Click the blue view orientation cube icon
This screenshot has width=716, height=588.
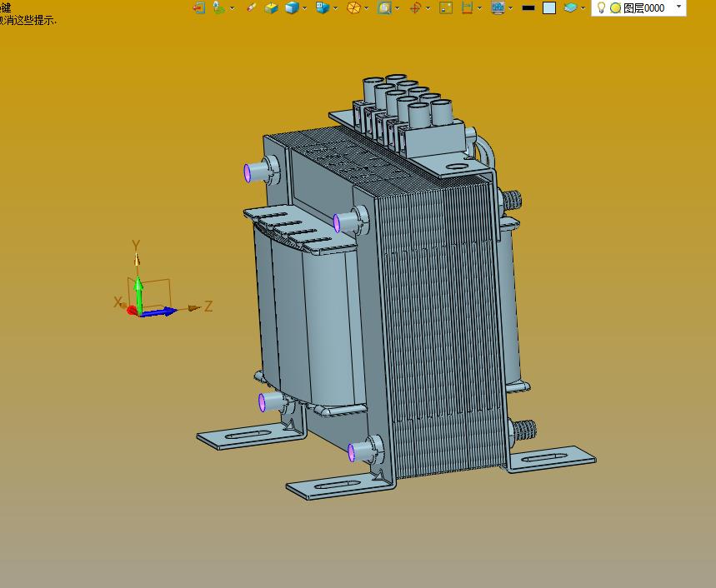pos(323,7)
